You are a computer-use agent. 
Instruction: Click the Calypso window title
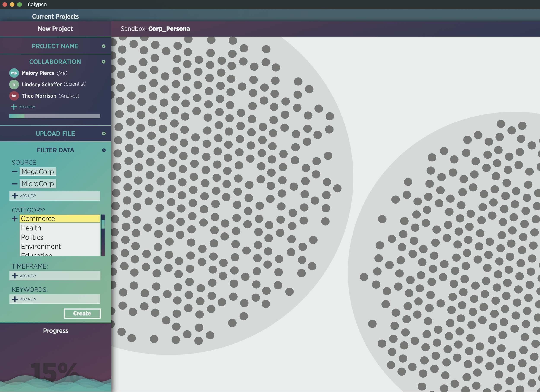37,5
